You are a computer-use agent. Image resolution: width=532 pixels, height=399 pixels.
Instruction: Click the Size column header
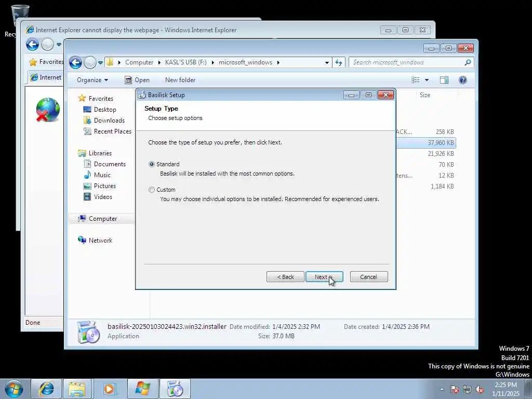(x=425, y=95)
